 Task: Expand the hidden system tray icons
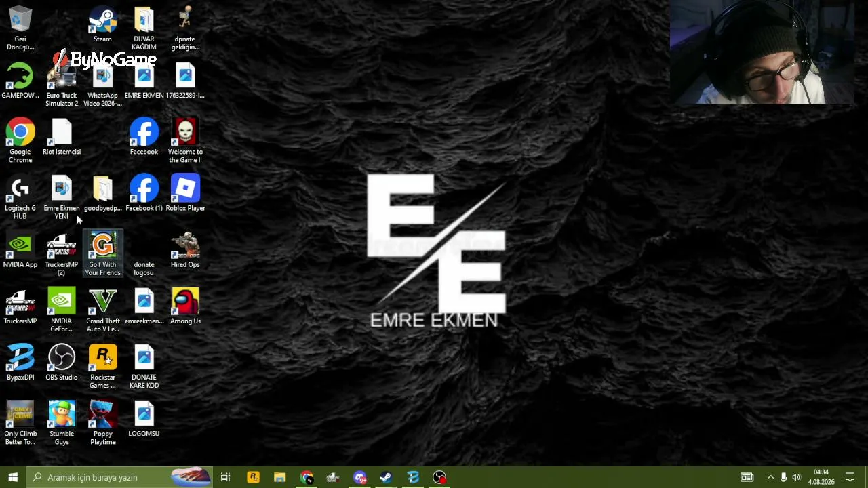pyautogui.click(x=770, y=477)
